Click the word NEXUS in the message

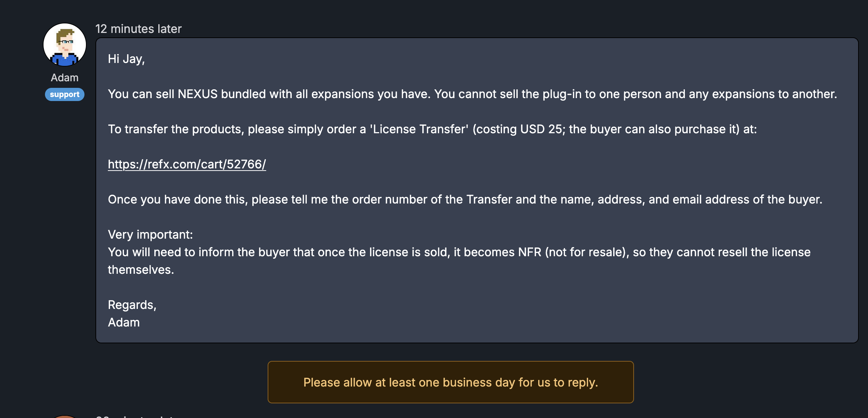click(197, 94)
